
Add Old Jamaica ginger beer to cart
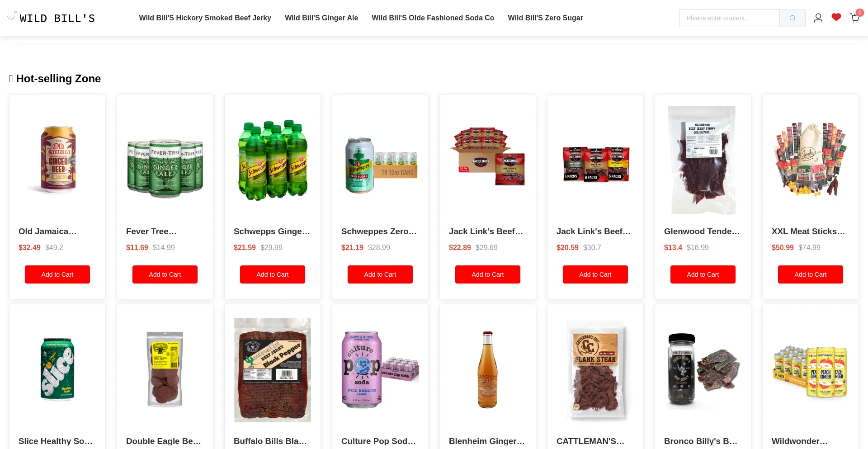tap(57, 274)
